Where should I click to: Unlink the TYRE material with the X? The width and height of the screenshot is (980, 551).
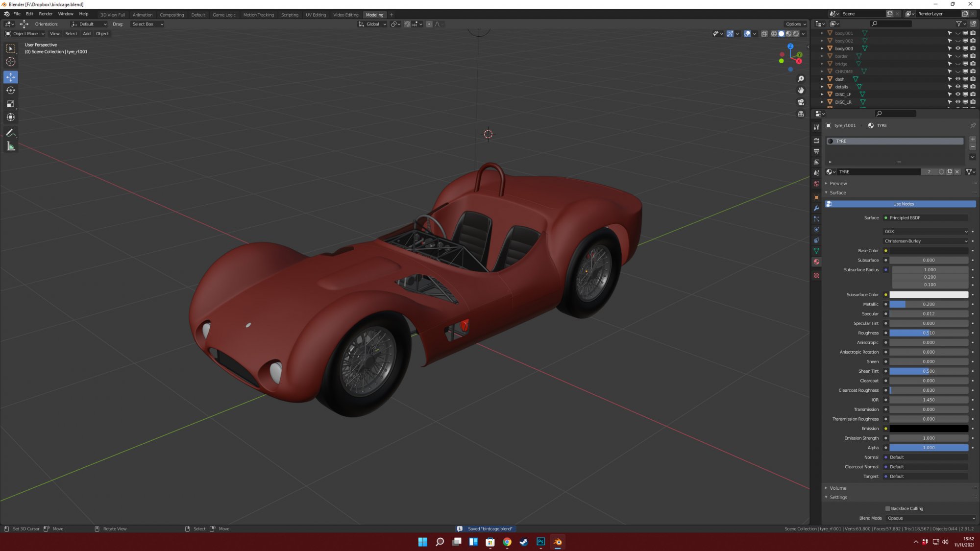click(x=957, y=172)
